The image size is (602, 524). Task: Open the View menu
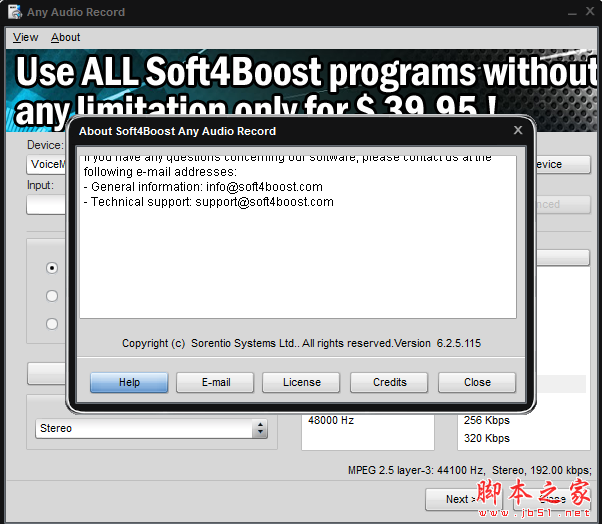click(x=25, y=37)
